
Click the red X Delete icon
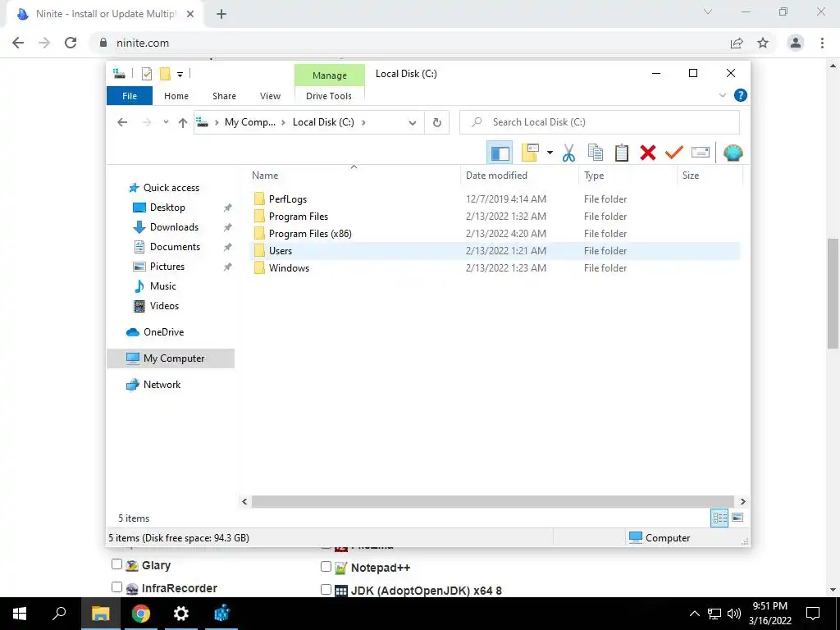click(648, 153)
